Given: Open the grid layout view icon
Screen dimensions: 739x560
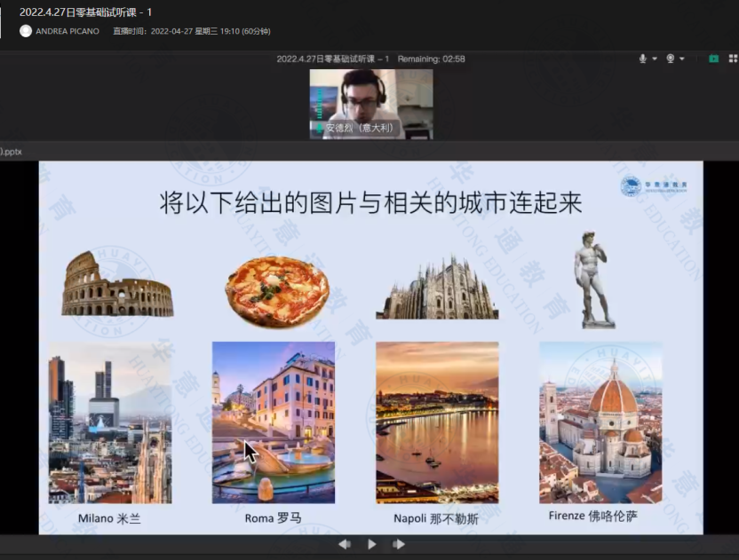Looking at the screenshot, I should tap(733, 59).
